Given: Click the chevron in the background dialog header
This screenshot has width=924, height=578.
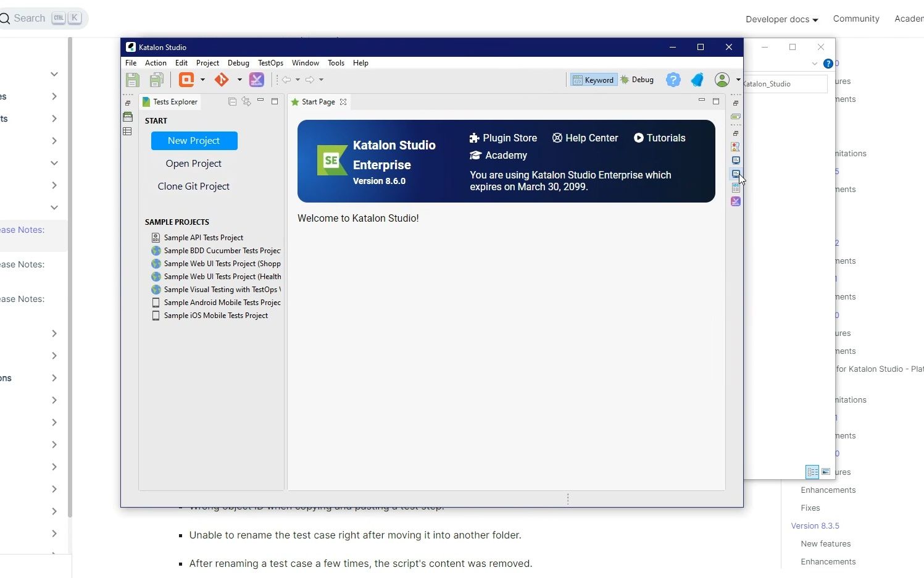Looking at the screenshot, I should [x=815, y=64].
